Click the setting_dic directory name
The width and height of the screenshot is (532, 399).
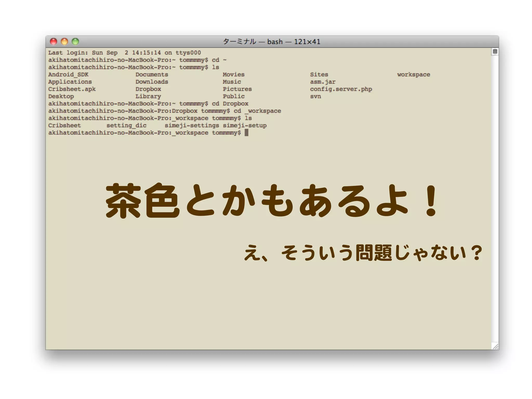(x=126, y=125)
